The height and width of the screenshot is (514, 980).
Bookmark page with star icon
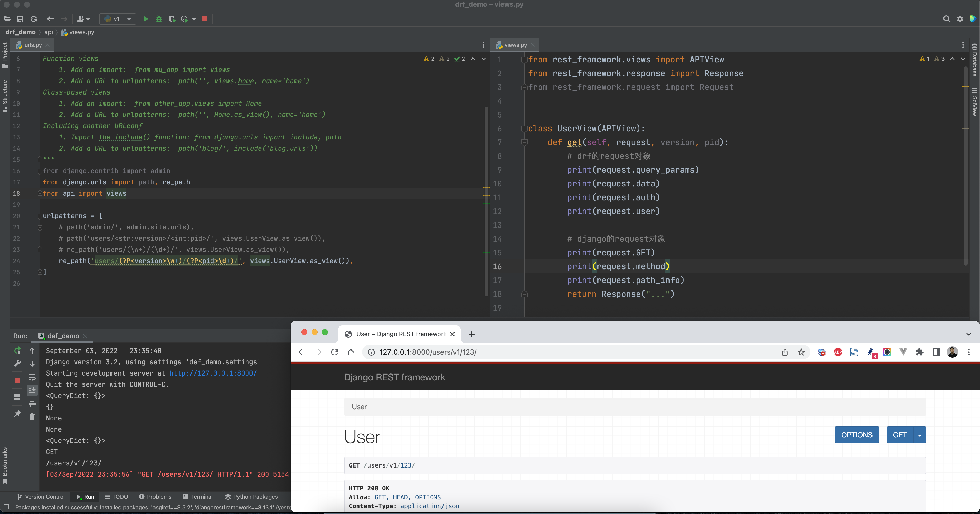801,352
